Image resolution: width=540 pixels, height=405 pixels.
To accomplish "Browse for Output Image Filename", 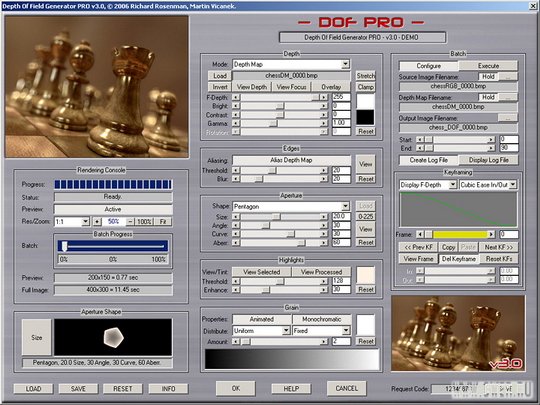I will [x=508, y=118].
